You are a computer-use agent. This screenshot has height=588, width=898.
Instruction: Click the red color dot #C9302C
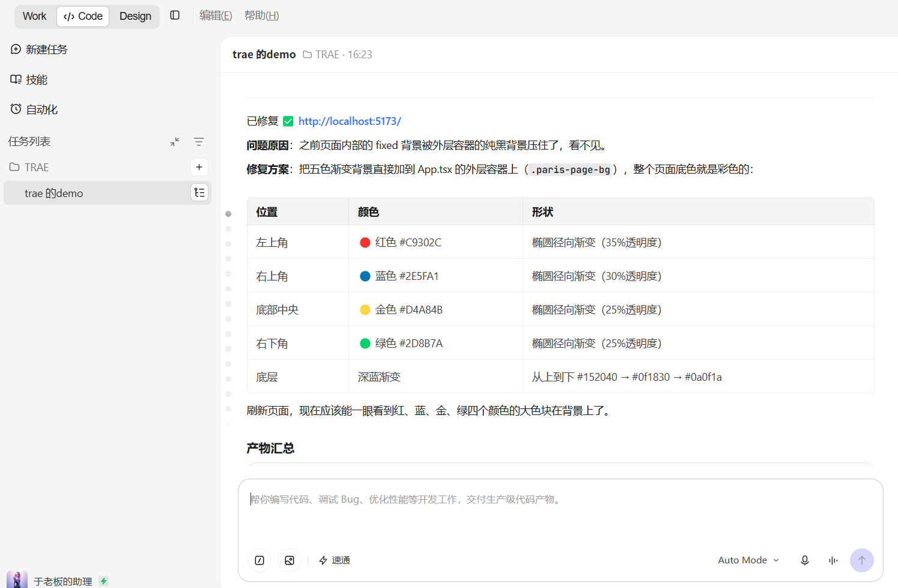(365, 243)
